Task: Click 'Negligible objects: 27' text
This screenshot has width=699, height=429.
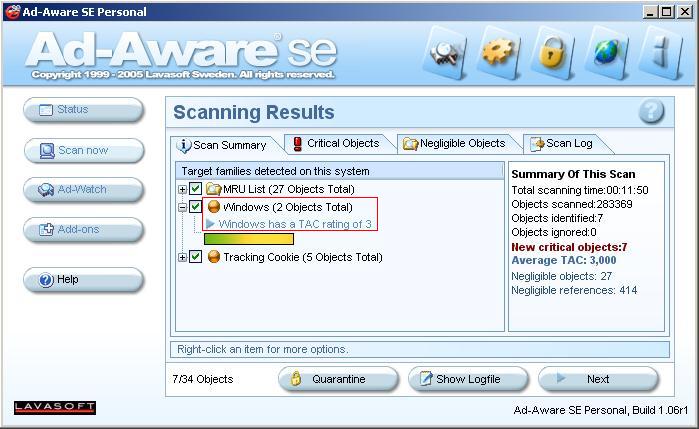Action: pyautogui.click(x=561, y=276)
